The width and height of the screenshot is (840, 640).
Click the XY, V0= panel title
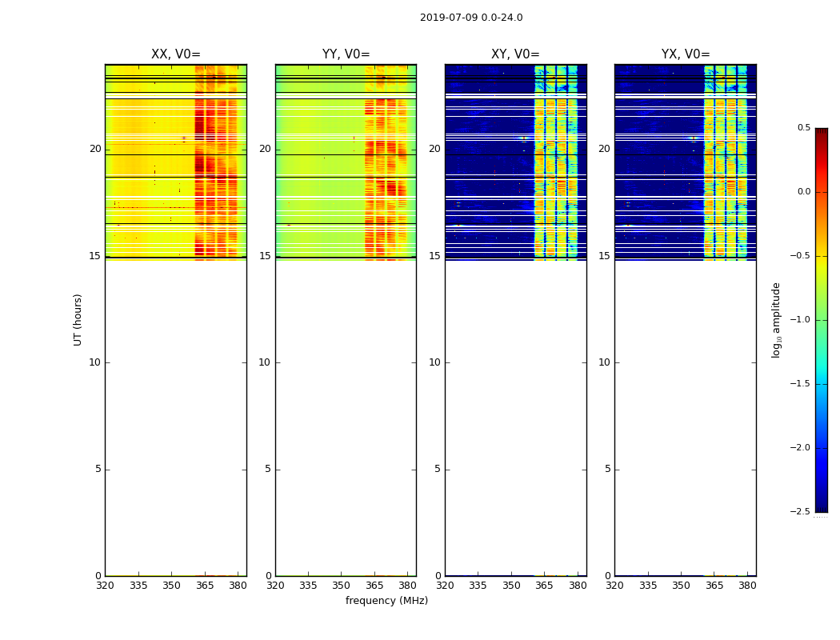coord(515,54)
